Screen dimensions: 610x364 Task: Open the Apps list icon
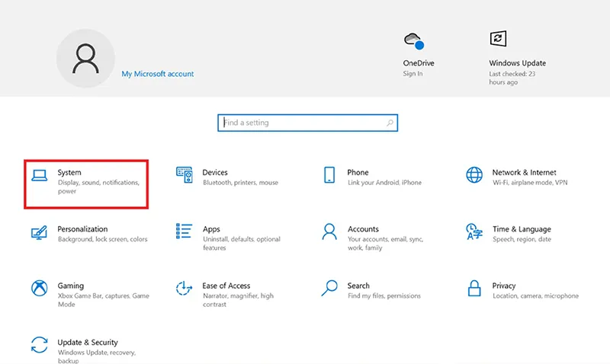click(184, 231)
